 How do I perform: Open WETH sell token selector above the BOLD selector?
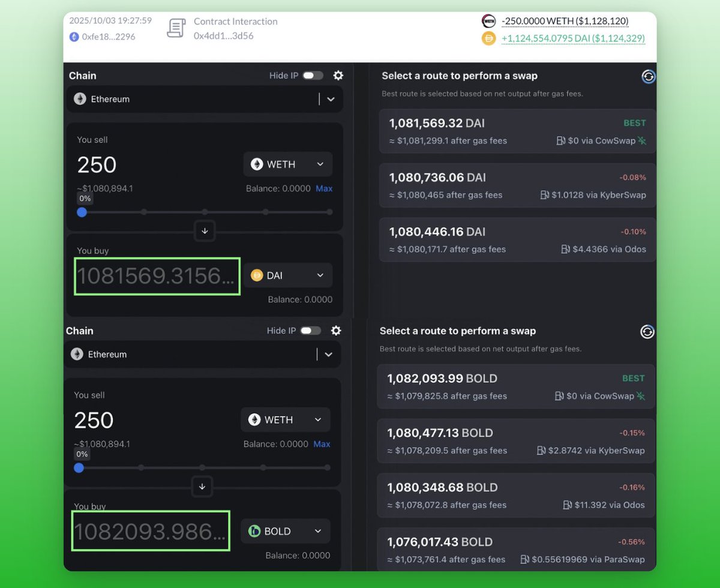click(286, 419)
